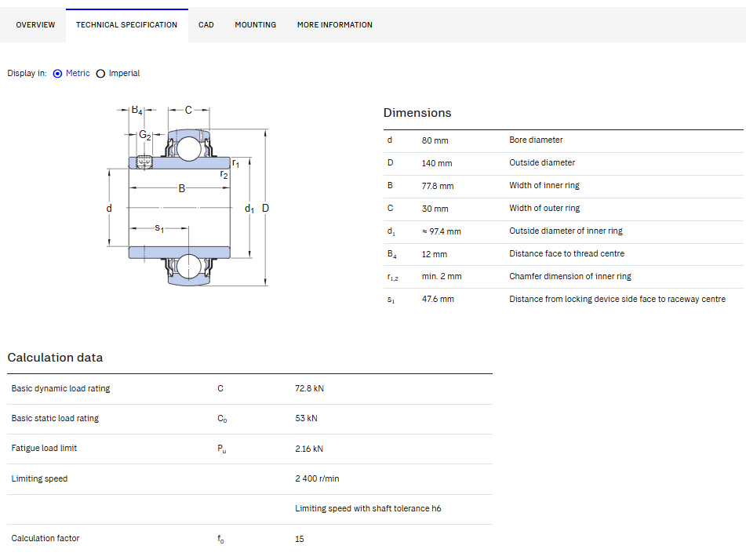
Task: Click the chamfer value min. 2 mm
Action: [442, 276]
